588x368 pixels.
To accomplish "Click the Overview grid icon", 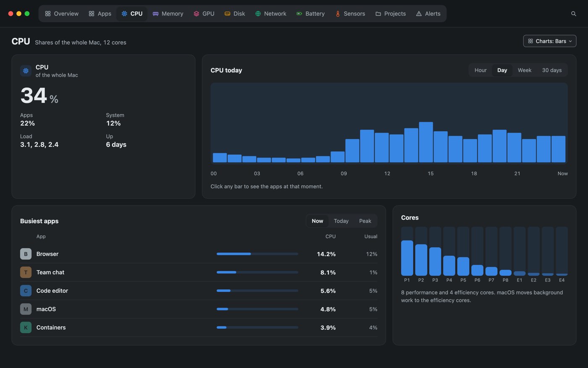I will [48, 13].
